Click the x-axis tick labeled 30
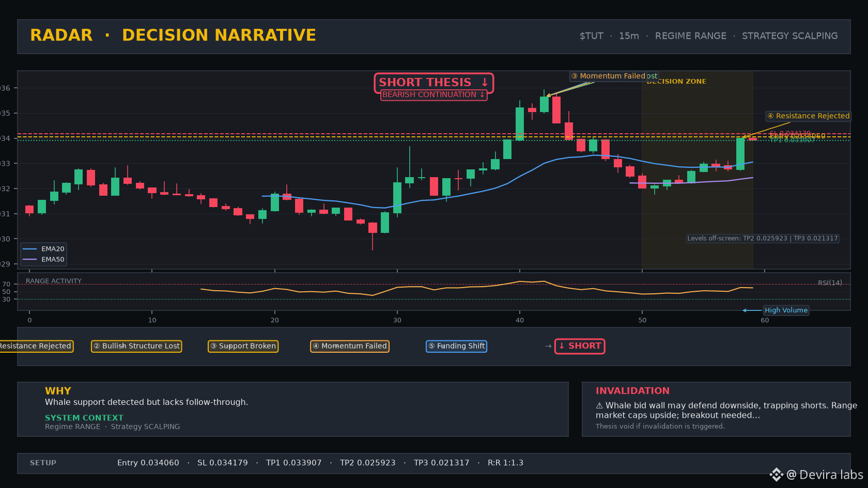 coord(397,320)
